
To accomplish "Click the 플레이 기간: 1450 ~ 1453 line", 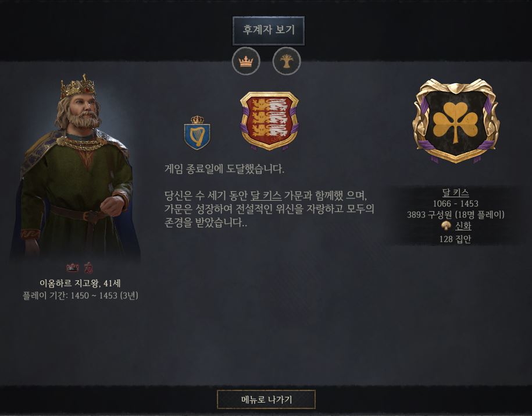I will tap(80, 296).
